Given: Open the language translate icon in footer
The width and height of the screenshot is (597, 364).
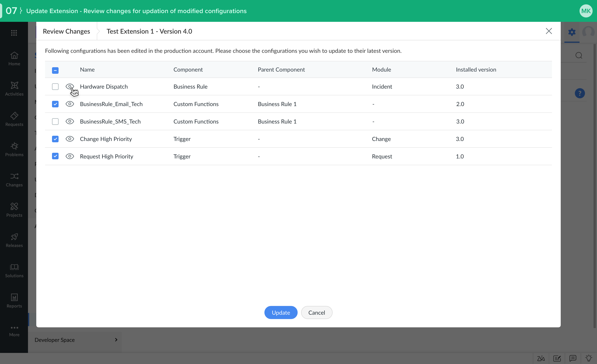Looking at the screenshot, I should [x=541, y=358].
